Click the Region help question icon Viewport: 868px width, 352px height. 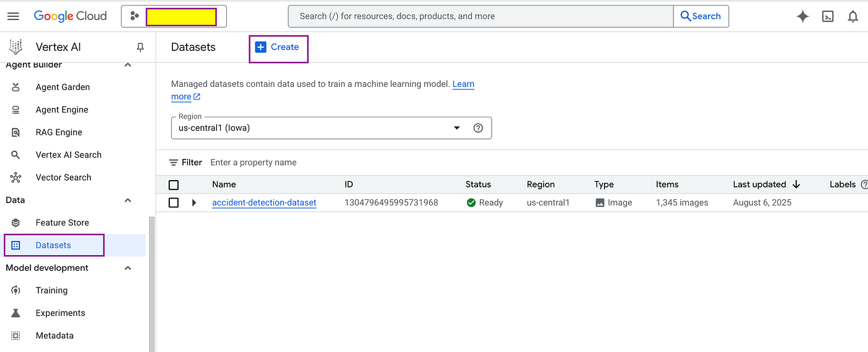pyautogui.click(x=478, y=128)
